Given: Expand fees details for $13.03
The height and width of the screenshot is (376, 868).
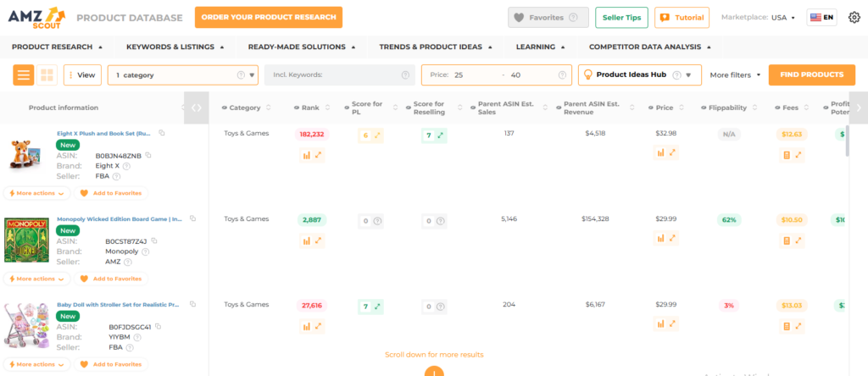Looking at the screenshot, I should click(x=798, y=326).
